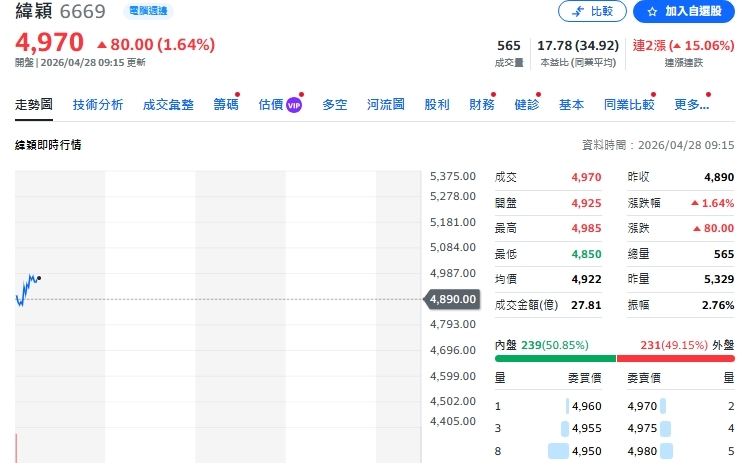Click the ask price 4,975

642,428
